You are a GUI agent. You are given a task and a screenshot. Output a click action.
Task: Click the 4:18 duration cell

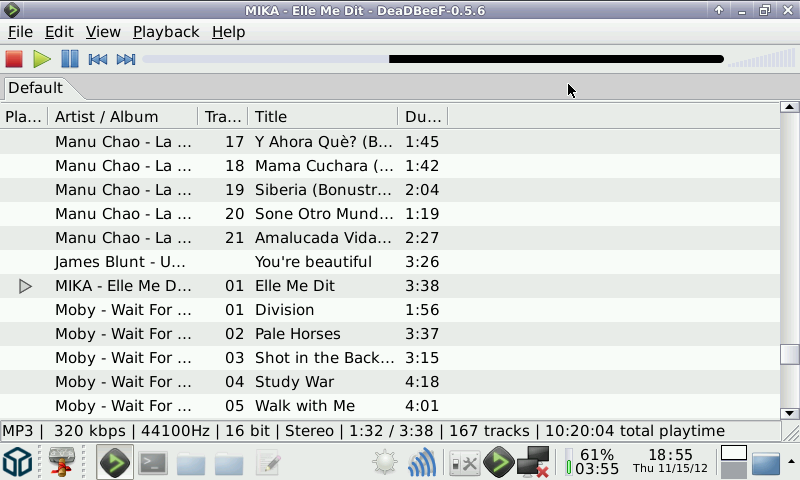coord(422,382)
